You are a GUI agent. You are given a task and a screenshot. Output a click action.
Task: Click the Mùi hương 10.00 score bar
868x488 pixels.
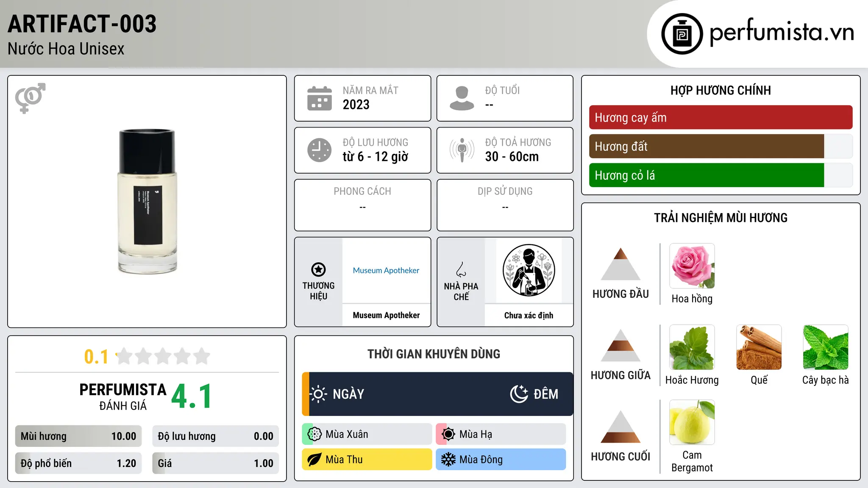pos(78,436)
